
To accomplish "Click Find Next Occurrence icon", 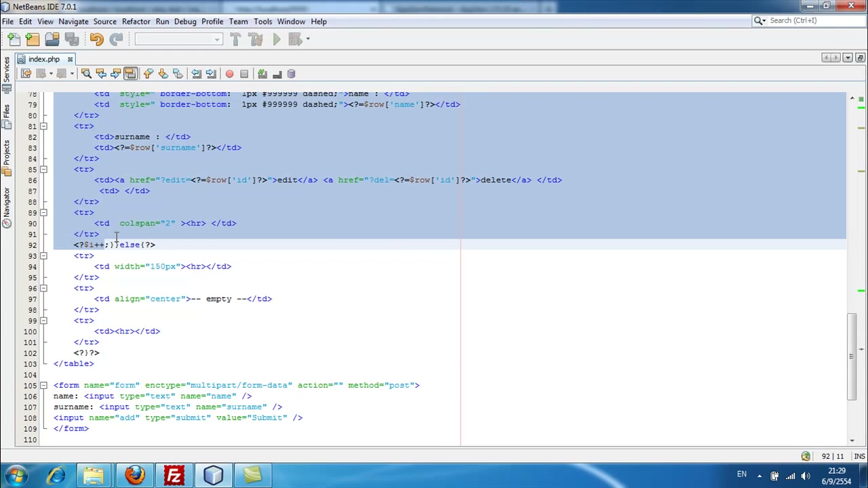I will click(x=116, y=74).
